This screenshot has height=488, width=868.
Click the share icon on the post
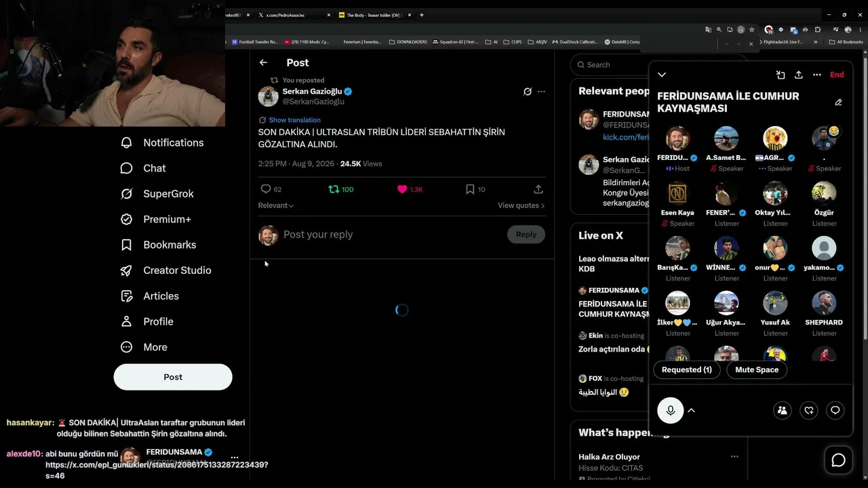point(538,189)
